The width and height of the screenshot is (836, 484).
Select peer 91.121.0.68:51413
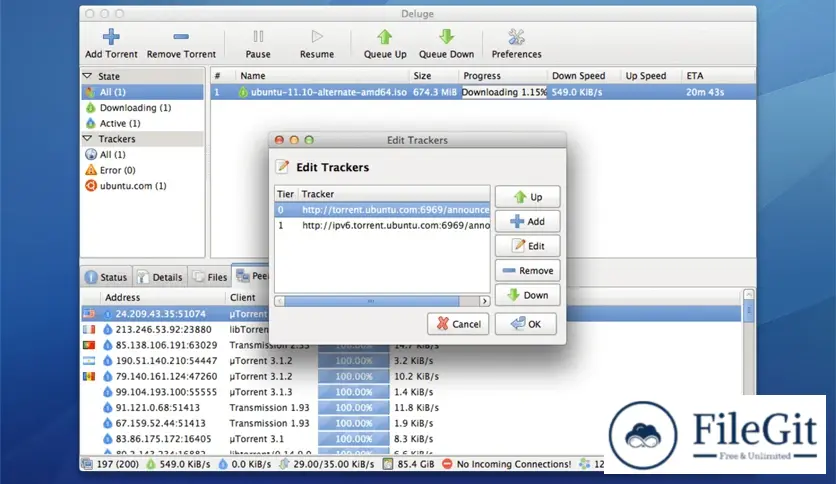pos(158,407)
